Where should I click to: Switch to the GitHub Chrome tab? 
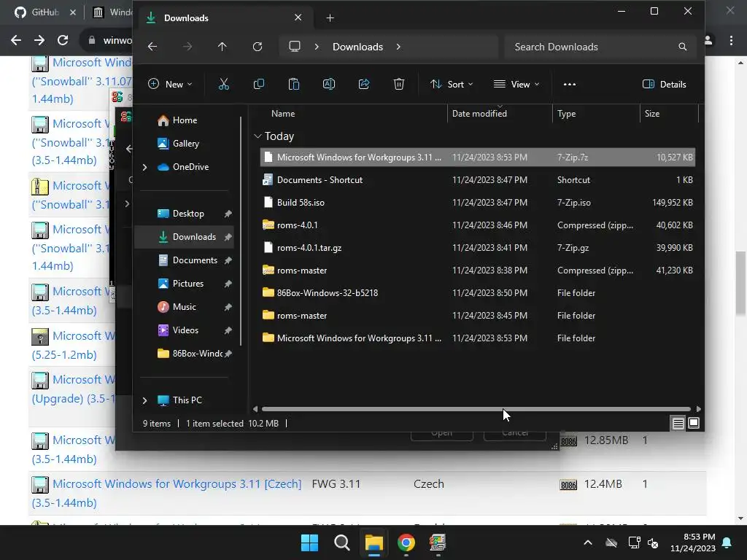click(x=44, y=12)
